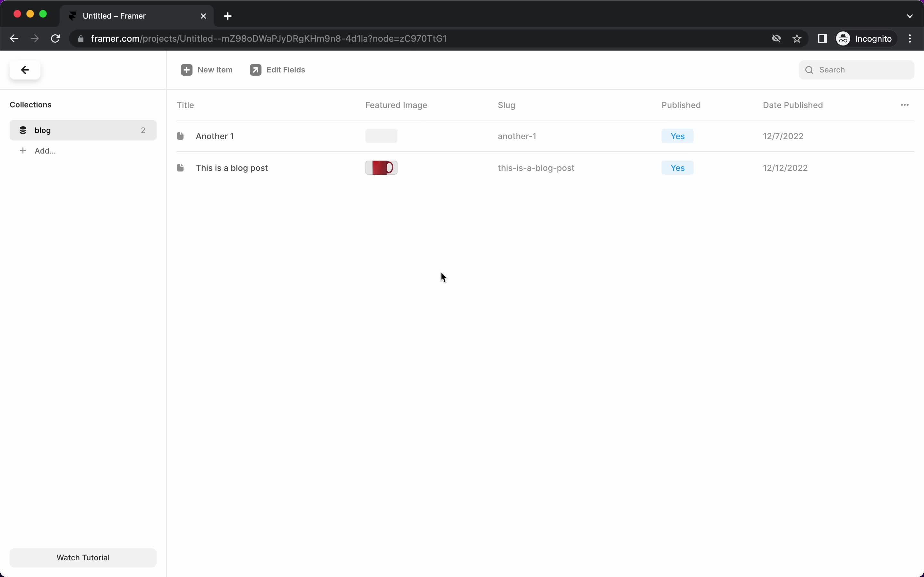This screenshot has height=577, width=924.
Task: Click the external link icon next to Edit Fields
Action: tap(255, 69)
